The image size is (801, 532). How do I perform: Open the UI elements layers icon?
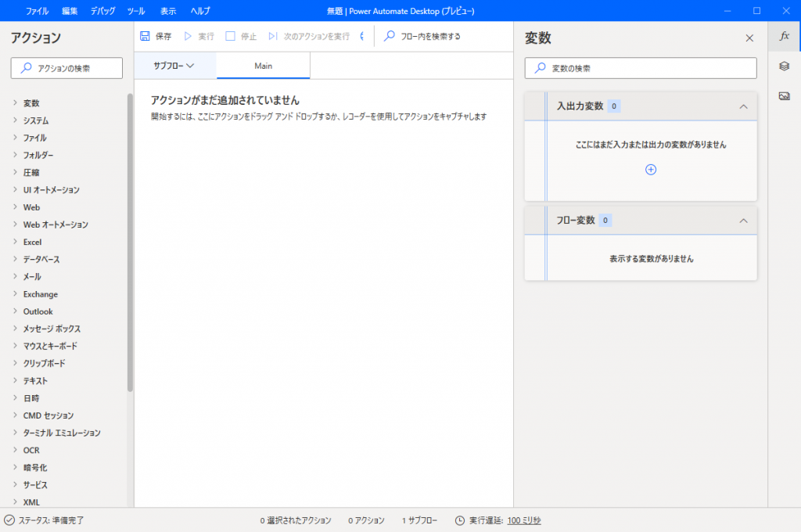(784, 66)
